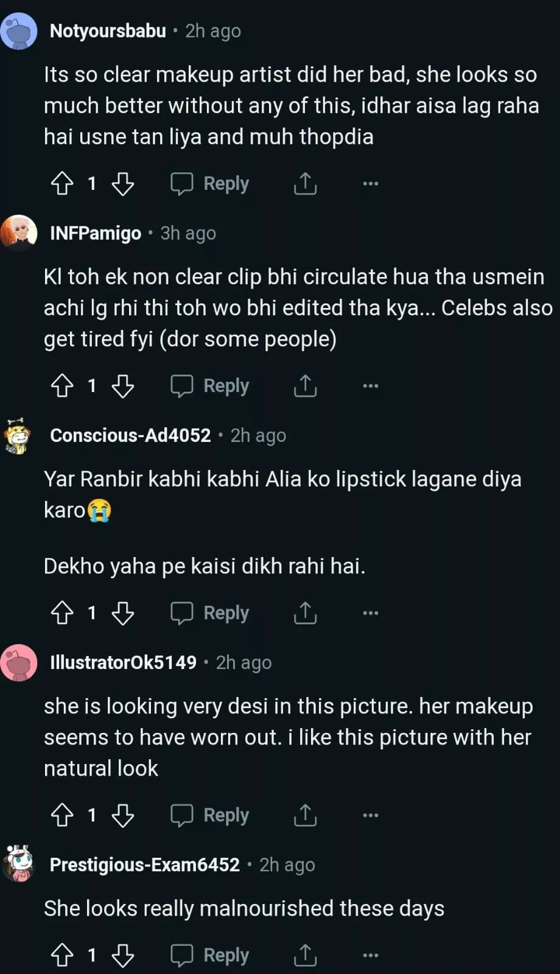Reply to Conscious-Ad4052's comment
560x974 pixels.
click(210, 612)
